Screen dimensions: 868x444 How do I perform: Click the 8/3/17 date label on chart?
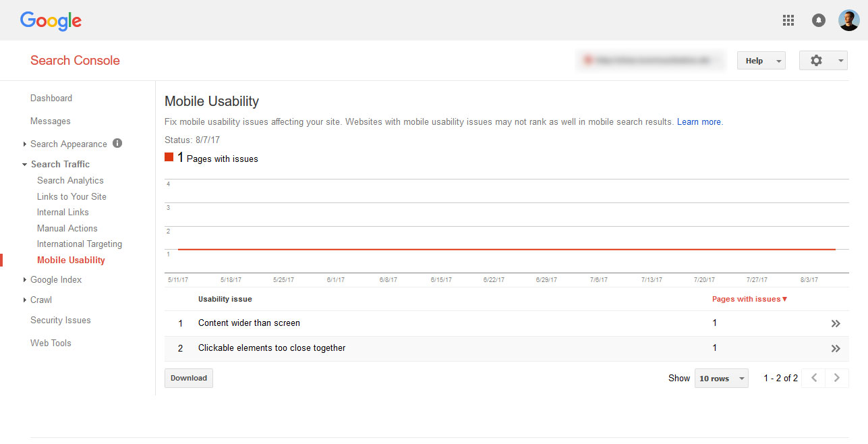[x=809, y=279]
